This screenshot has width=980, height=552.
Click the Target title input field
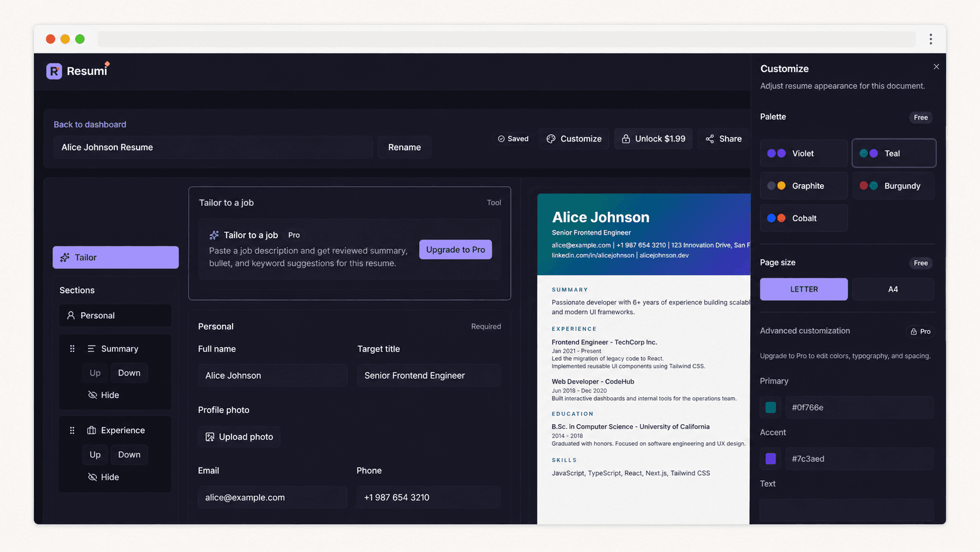pyautogui.click(x=429, y=375)
